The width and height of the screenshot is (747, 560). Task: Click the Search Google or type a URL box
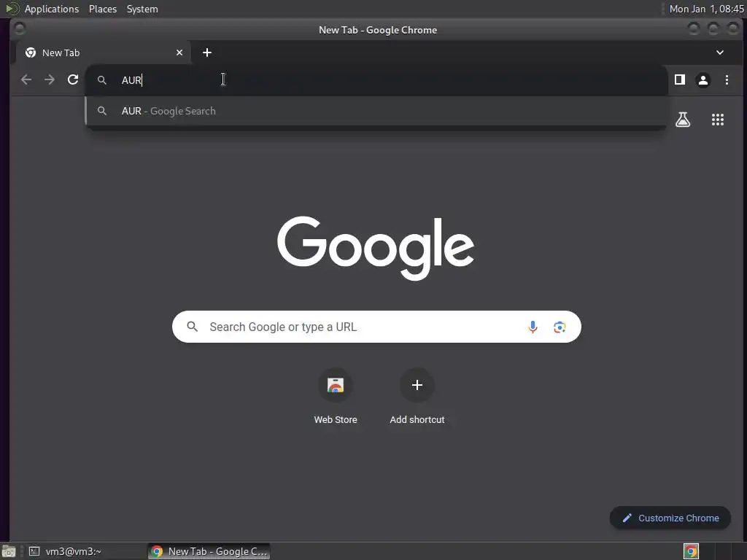pyautogui.click(x=376, y=327)
